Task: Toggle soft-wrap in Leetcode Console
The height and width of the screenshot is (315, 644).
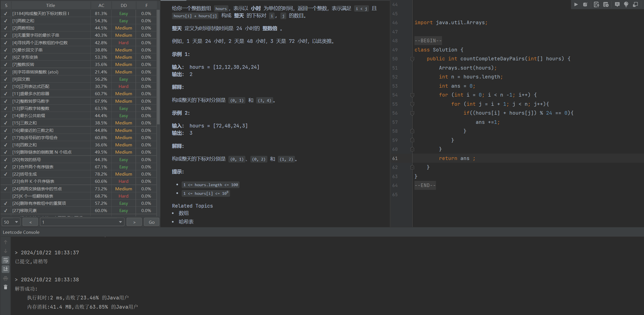Action: click(6, 260)
